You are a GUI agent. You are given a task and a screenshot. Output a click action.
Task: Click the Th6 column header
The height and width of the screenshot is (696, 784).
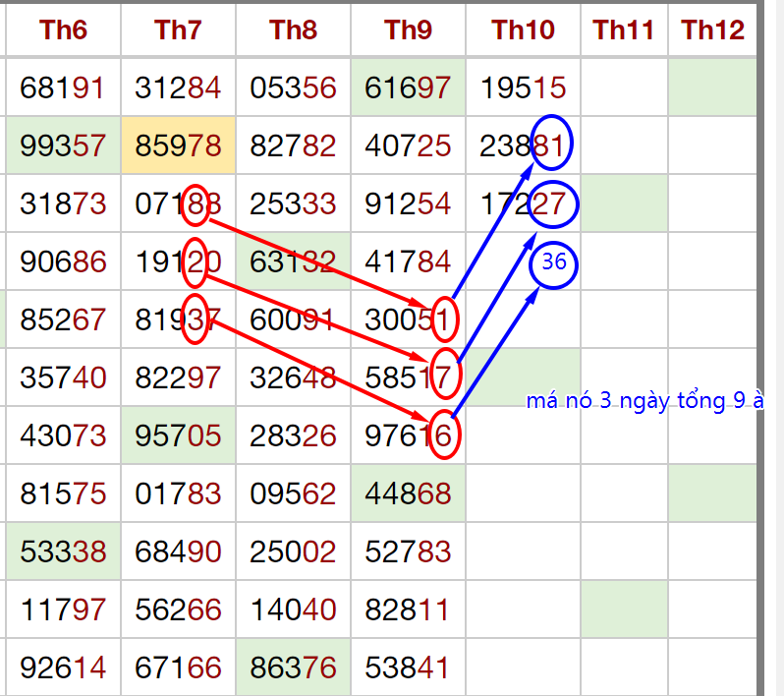click(x=63, y=30)
